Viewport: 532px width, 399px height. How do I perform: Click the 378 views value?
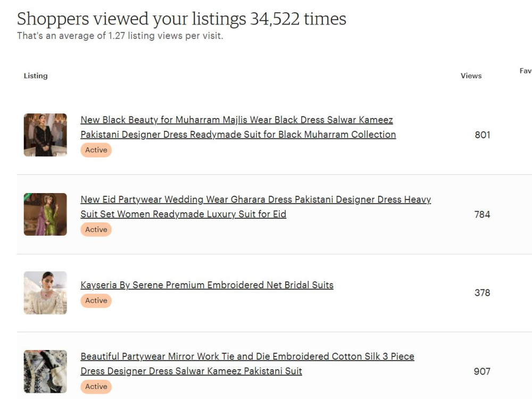pos(482,293)
